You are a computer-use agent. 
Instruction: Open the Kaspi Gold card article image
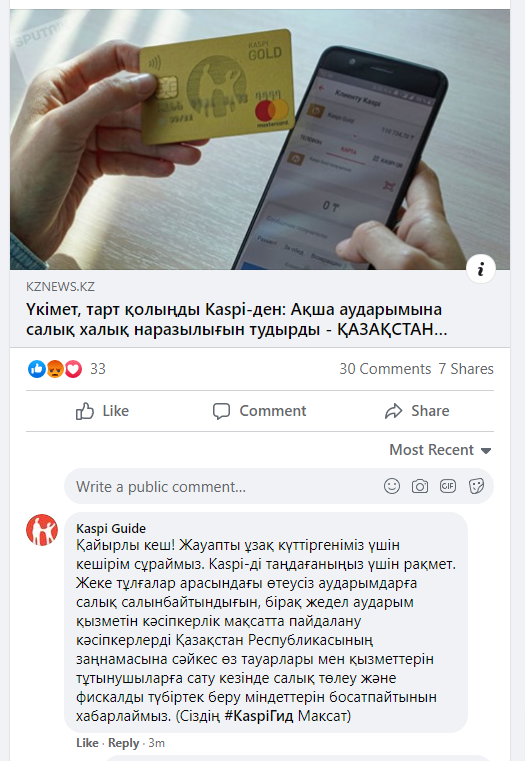pyautogui.click(x=260, y=139)
